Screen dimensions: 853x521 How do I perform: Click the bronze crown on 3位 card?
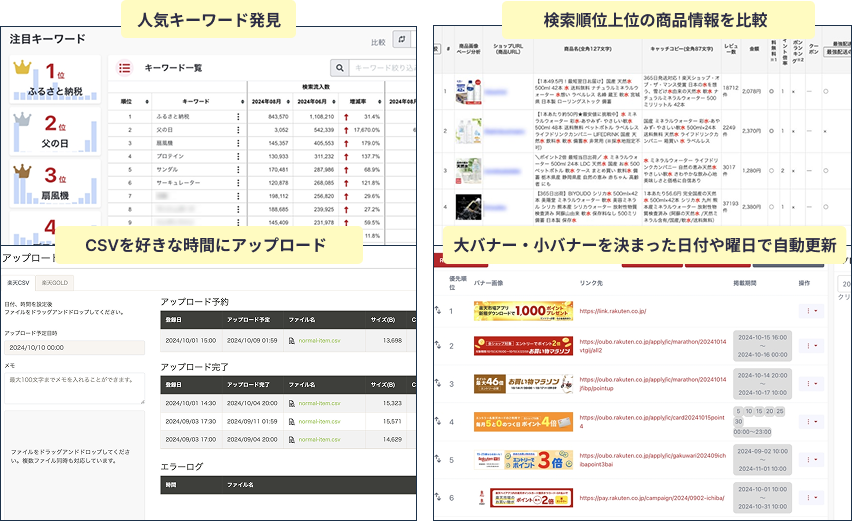pyautogui.click(x=22, y=171)
